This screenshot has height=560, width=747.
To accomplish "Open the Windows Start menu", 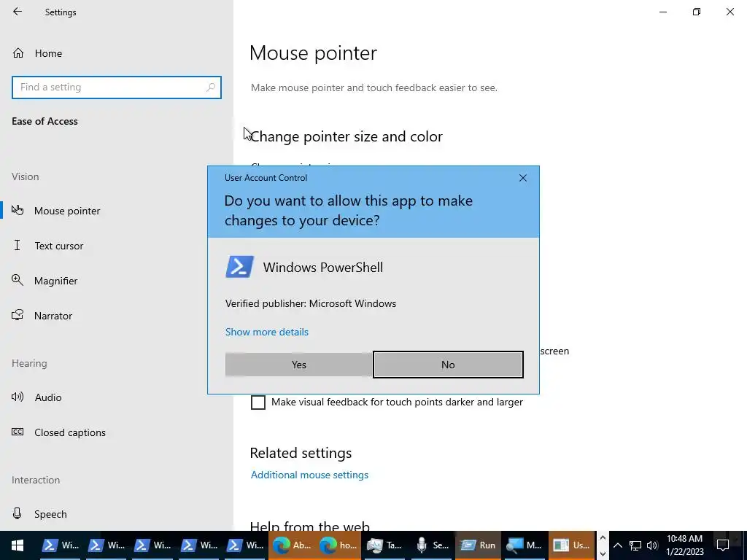I will pos(18,545).
